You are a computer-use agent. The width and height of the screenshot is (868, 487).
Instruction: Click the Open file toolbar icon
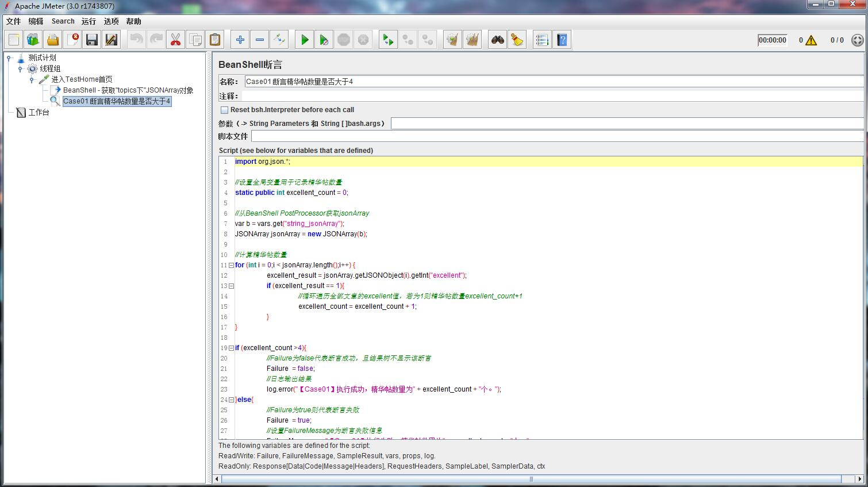pyautogui.click(x=53, y=40)
